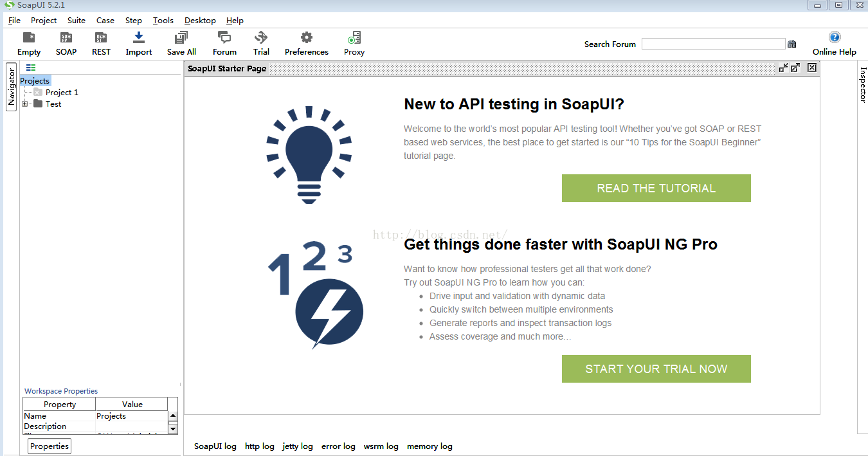This screenshot has width=868, height=456.
Task: Click READ THE TUTORIAL button
Action: click(x=656, y=188)
